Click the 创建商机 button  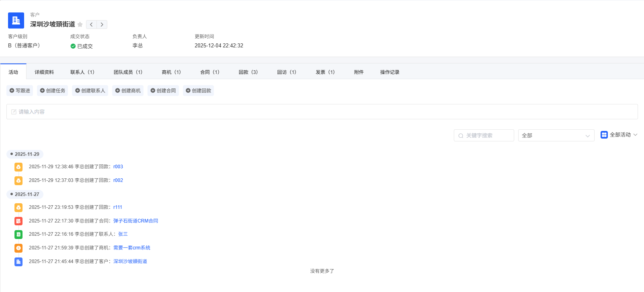point(128,90)
